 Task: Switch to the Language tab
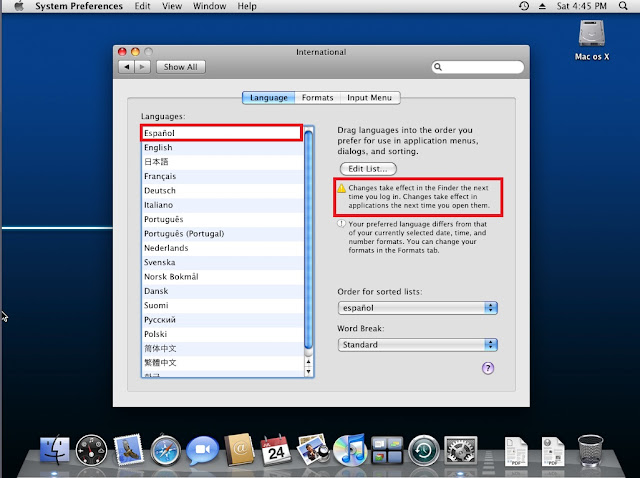269,98
